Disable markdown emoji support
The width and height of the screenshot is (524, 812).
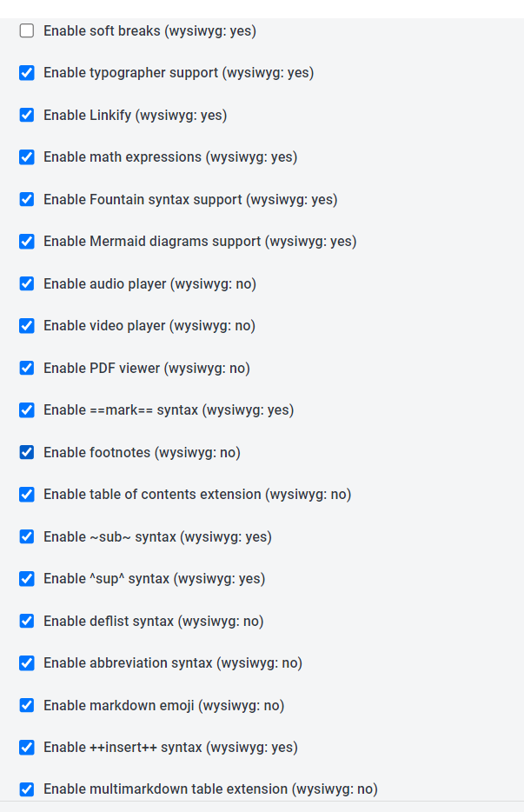click(x=27, y=705)
